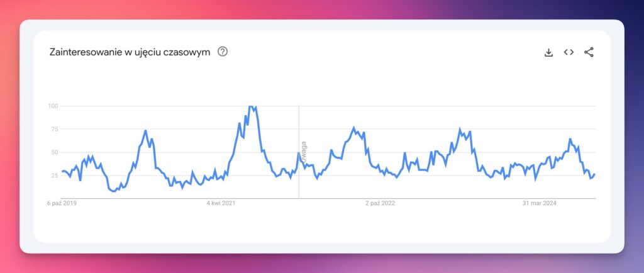Click the '4 kwi 2021' date label

pos(221,203)
